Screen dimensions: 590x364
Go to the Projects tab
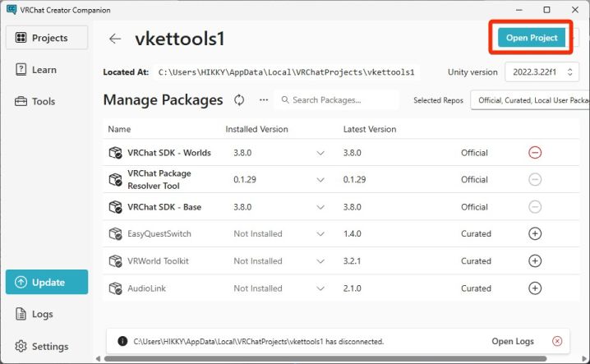(47, 38)
